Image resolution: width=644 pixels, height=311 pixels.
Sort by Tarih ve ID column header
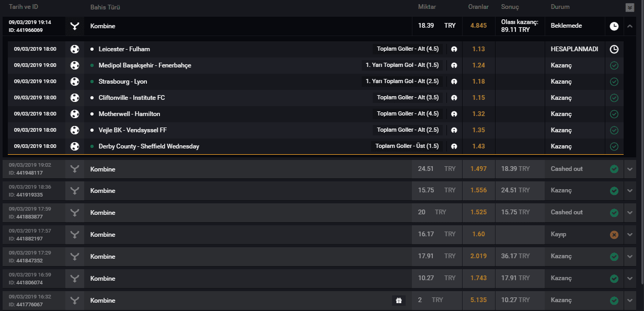24,7
